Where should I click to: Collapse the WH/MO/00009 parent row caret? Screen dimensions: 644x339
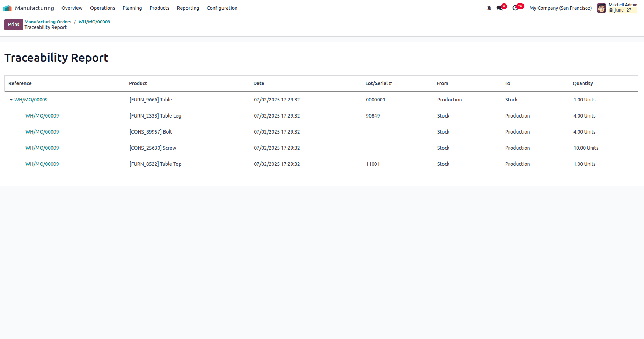11,100
